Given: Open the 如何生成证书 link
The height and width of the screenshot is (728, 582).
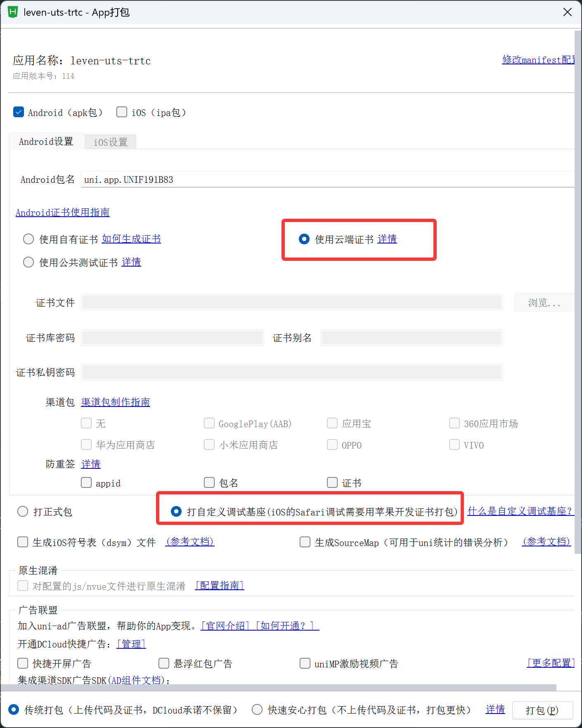Looking at the screenshot, I should coord(131,239).
